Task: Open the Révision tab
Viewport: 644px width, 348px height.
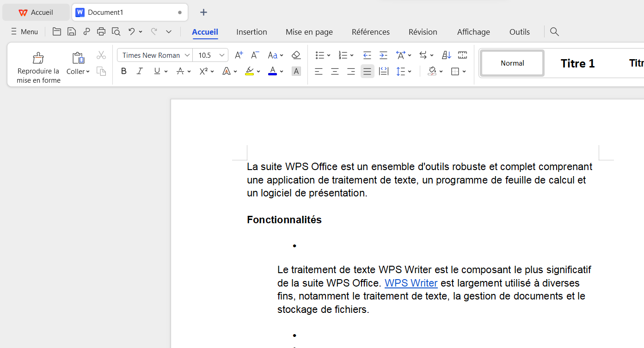Action: click(423, 32)
